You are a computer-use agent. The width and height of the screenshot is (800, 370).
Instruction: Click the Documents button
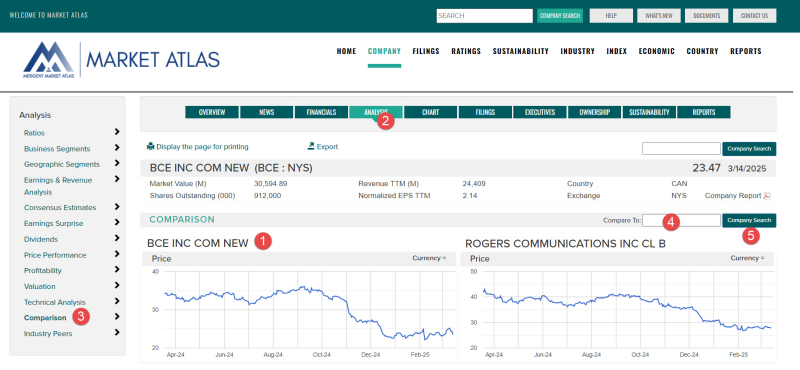pyautogui.click(x=707, y=16)
